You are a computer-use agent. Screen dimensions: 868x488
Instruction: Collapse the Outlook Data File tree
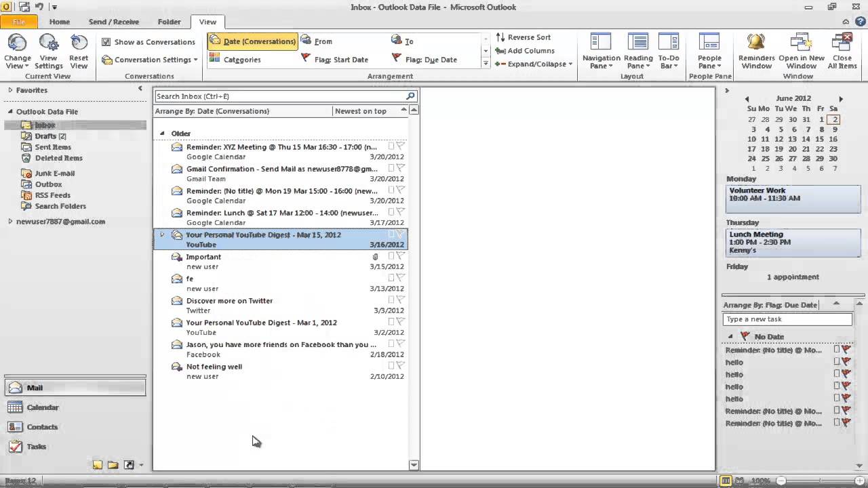pyautogui.click(x=10, y=112)
